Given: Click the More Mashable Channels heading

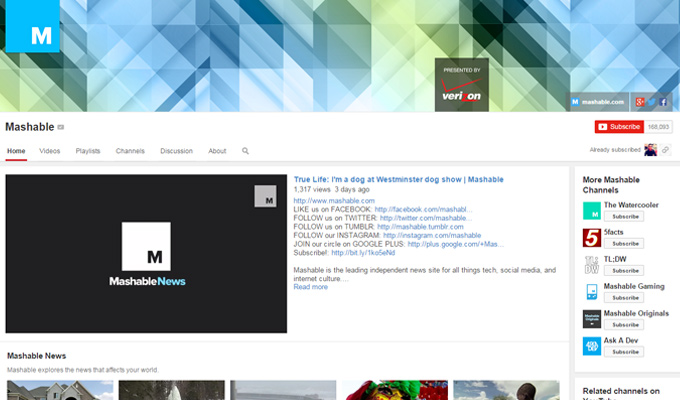Looking at the screenshot, I should tap(611, 185).
